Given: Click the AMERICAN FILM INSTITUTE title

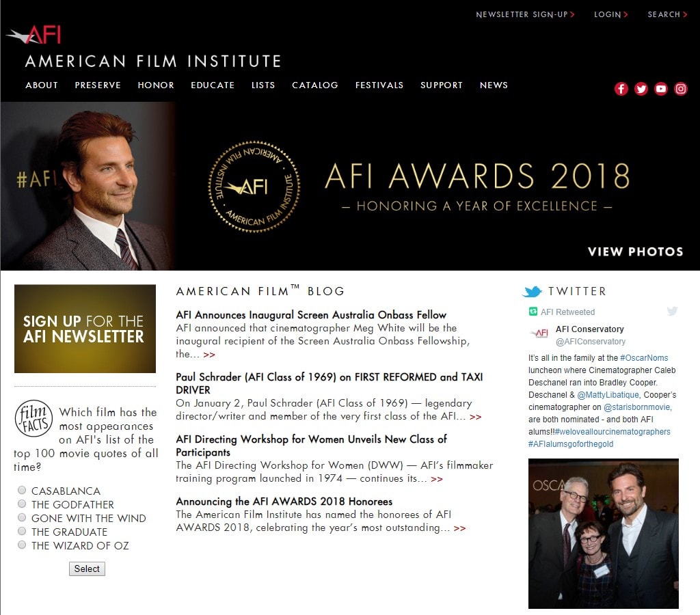Looking at the screenshot, I should click(x=153, y=61).
